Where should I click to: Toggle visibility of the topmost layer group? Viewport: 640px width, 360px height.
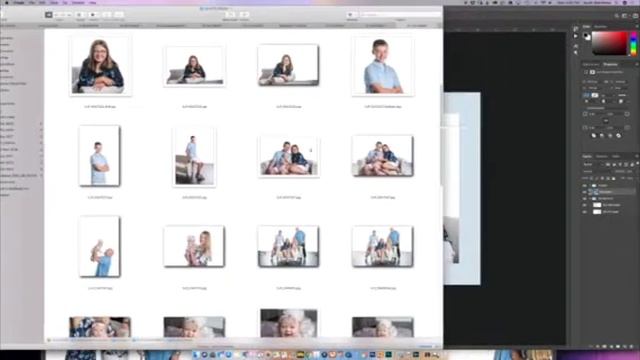584,185
